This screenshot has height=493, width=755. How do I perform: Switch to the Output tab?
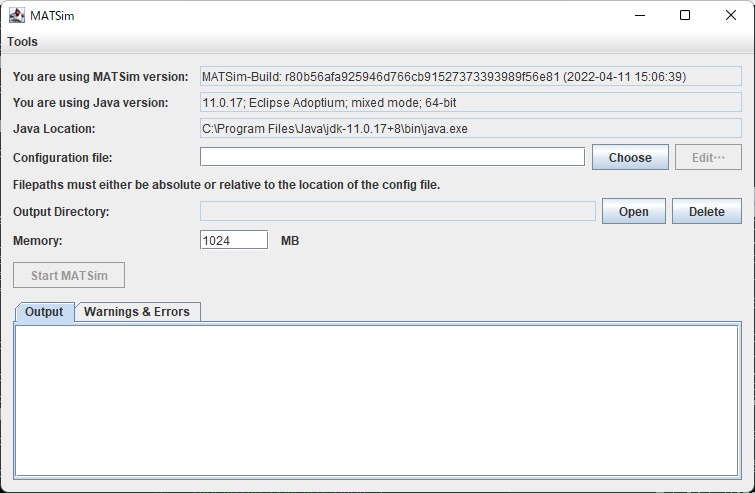[x=44, y=312]
